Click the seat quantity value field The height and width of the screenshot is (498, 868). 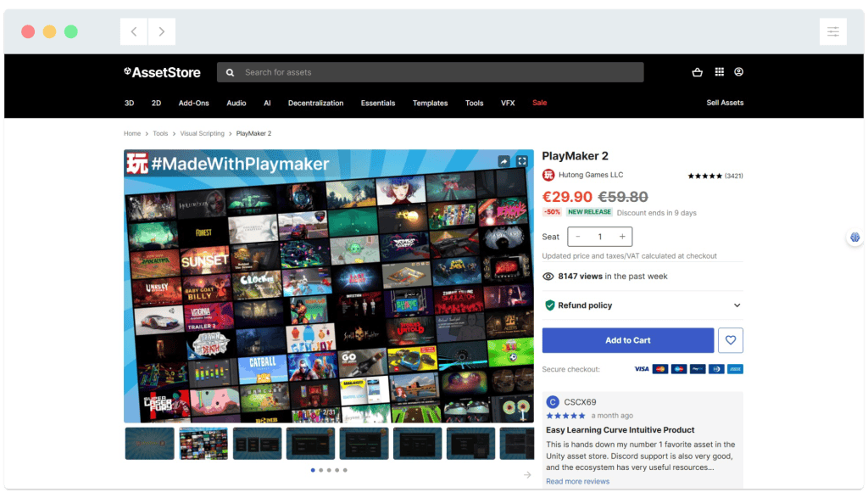tap(600, 237)
